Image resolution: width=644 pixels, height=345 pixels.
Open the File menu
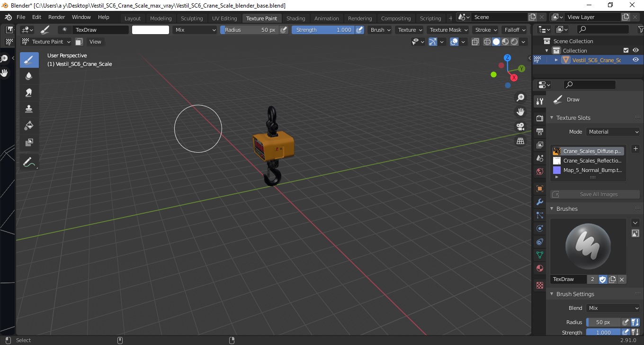(21, 17)
